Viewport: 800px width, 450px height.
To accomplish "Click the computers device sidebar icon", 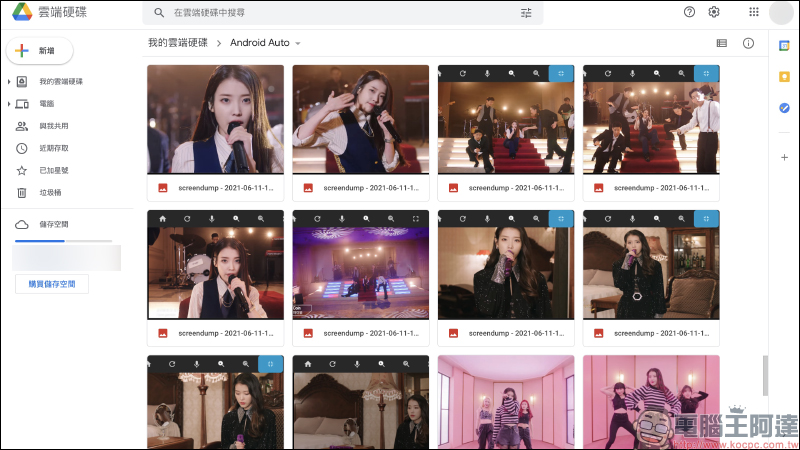I will [21, 104].
